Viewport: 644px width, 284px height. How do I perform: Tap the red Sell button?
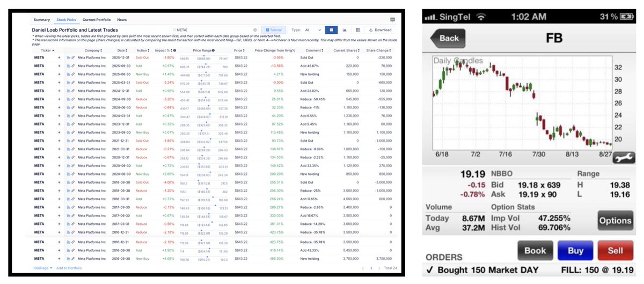point(616,251)
